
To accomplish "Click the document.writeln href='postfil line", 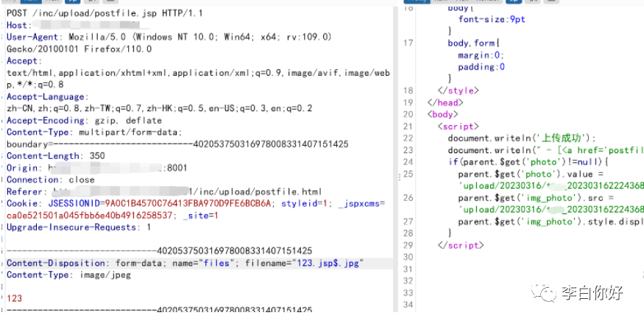I will click(x=546, y=150).
